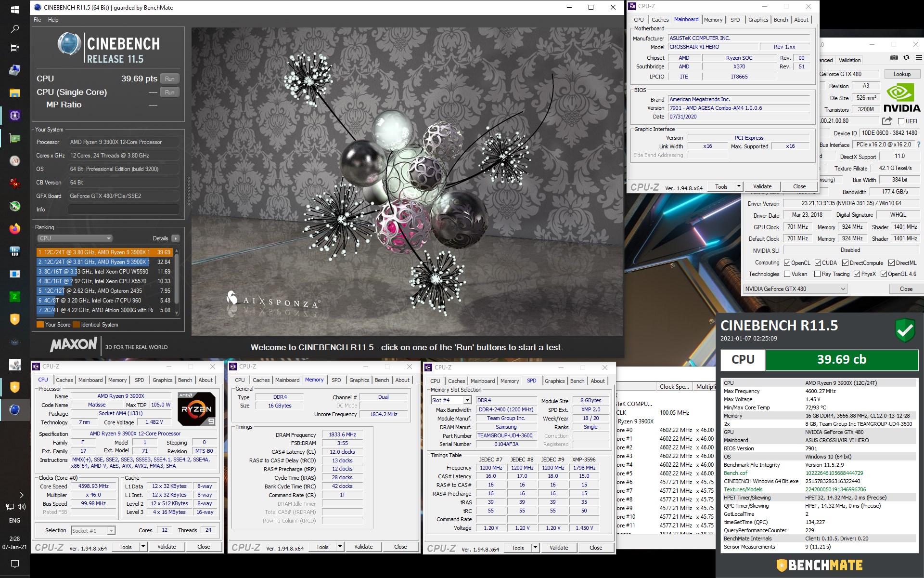The height and width of the screenshot is (578, 924).
Task: Select the Cinebench globe taskbar icon
Action: tap(14, 410)
